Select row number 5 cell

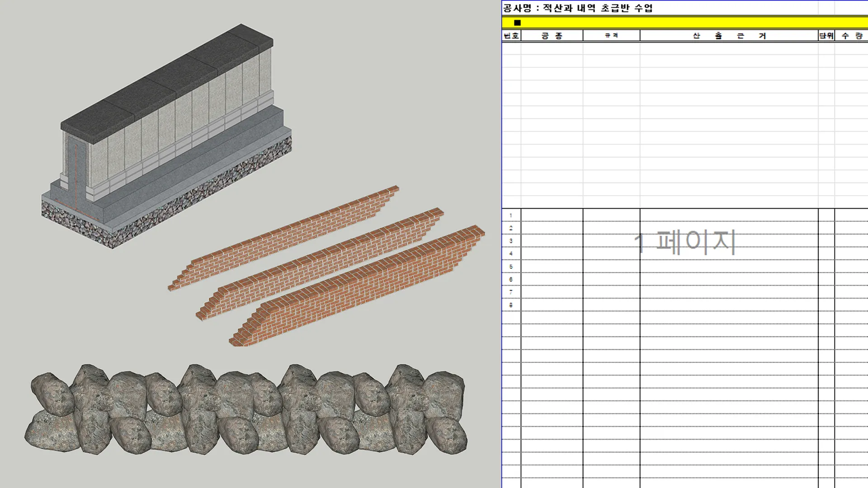click(x=511, y=267)
